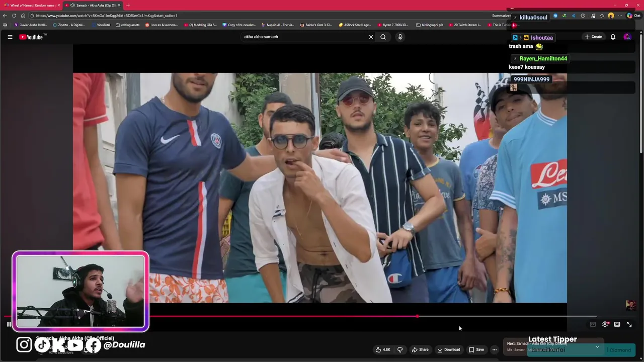Open the YouTube hamburger guide menu
The image size is (644, 362).
[10, 37]
